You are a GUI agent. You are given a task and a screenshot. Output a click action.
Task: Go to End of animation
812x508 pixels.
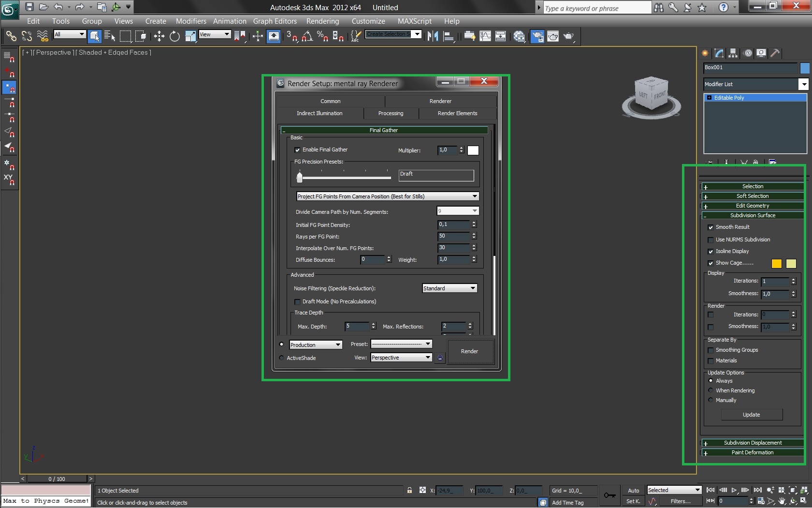coord(758,490)
